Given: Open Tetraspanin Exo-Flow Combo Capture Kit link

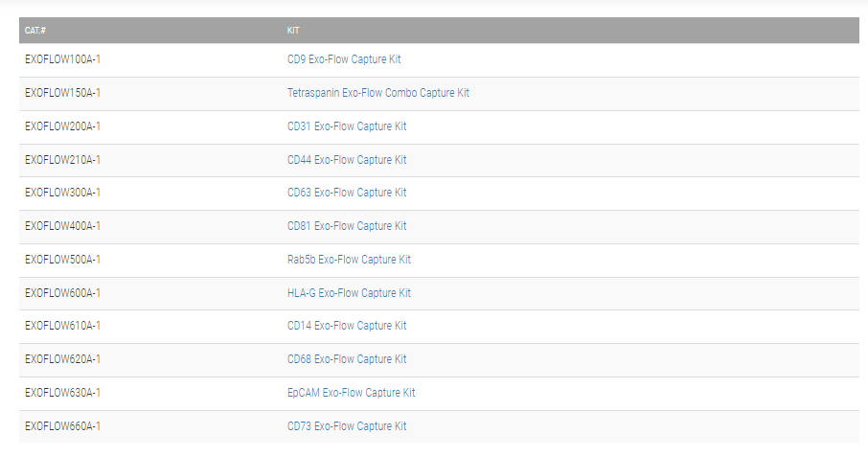Looking at the screenshot, I should pyautogui.click(x=378, y=93).
